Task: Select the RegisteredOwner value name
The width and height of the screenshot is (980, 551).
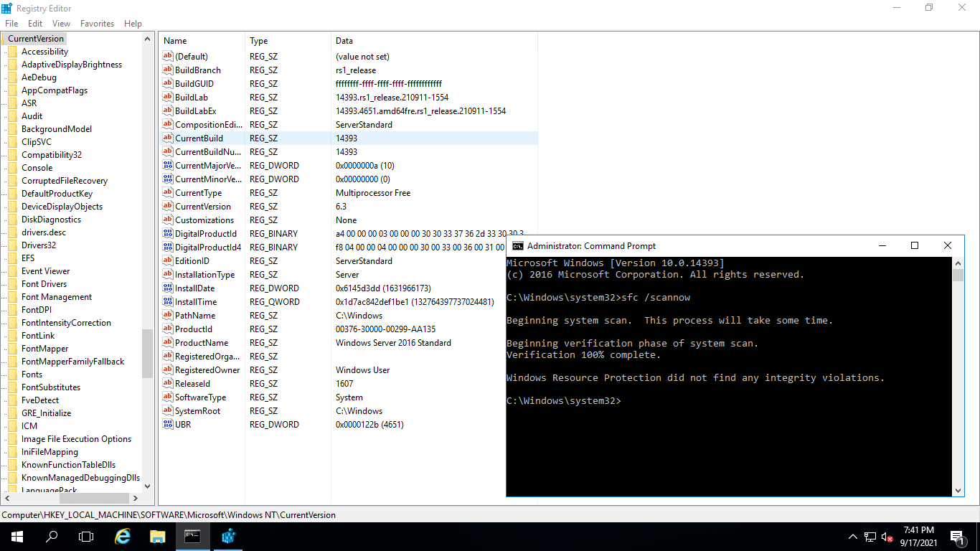Action: click(x=207, y=370)
